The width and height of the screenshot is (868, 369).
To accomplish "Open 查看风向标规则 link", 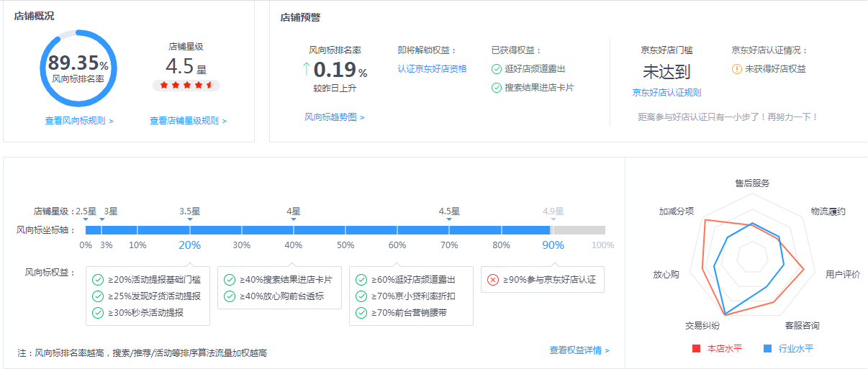I will (x=79, y=121).
